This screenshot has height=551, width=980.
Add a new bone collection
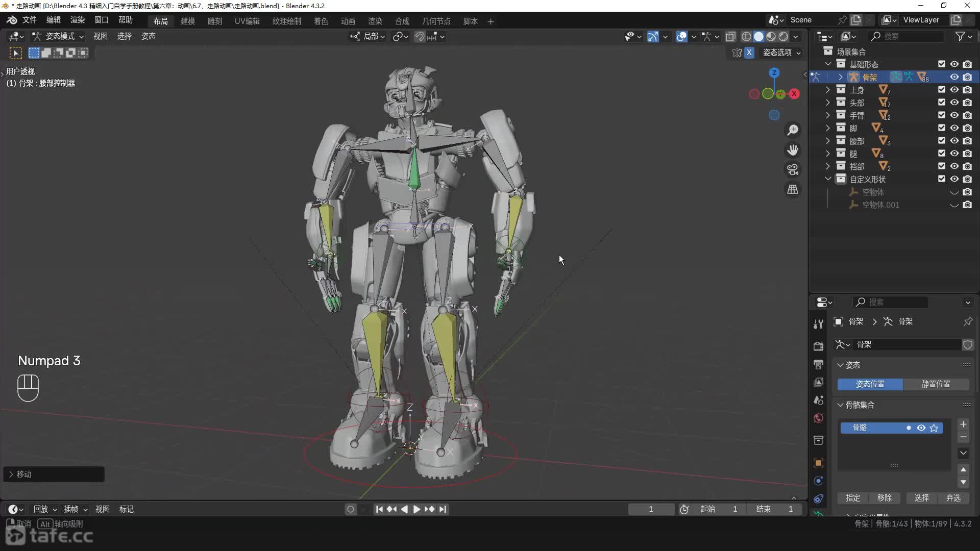[x=963, y=424]
